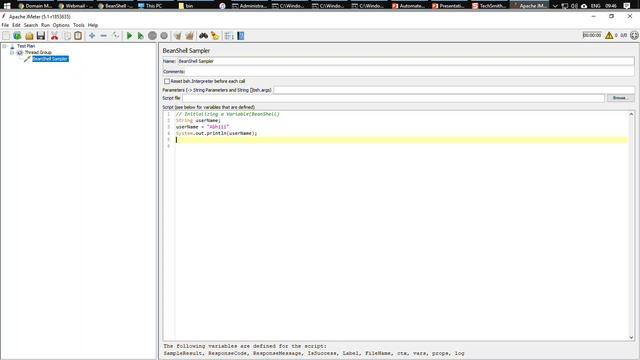Switch to This PC in the taskbar
The height and width of the screenshot is (360, 640).
point(150,6)
